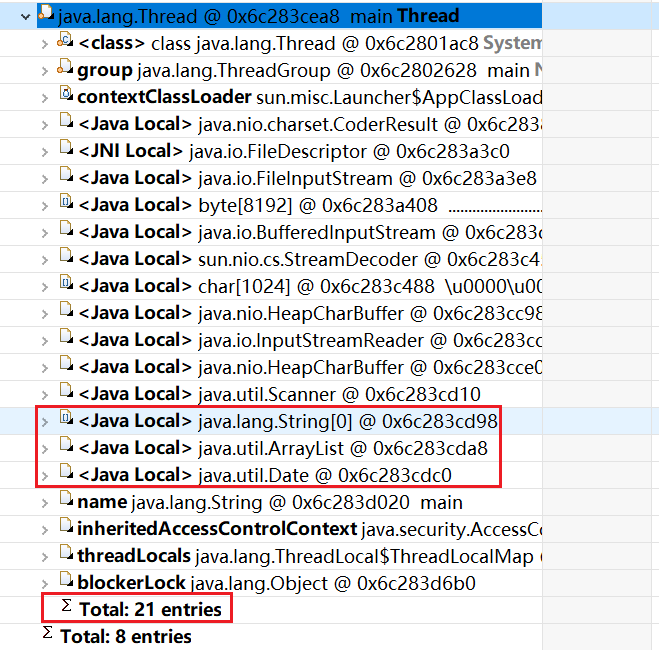
Task: Click the String[0] array icon
Action: coord(66,417)
